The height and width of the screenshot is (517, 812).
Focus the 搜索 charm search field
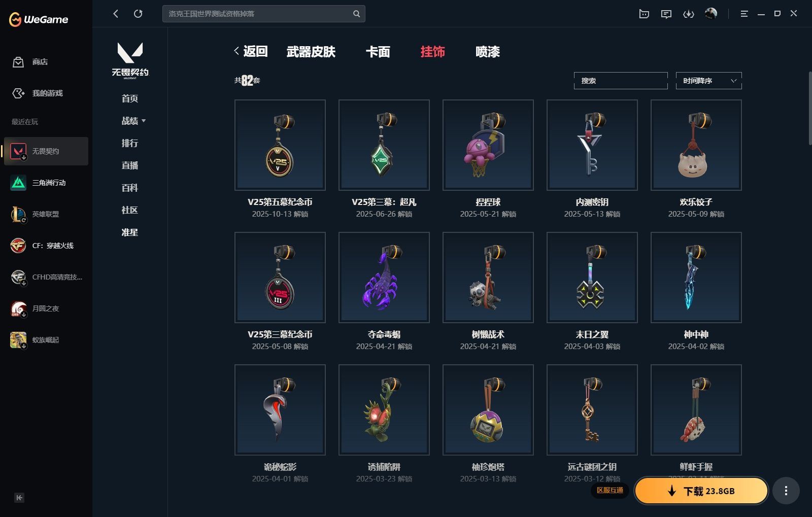point(621,81)
